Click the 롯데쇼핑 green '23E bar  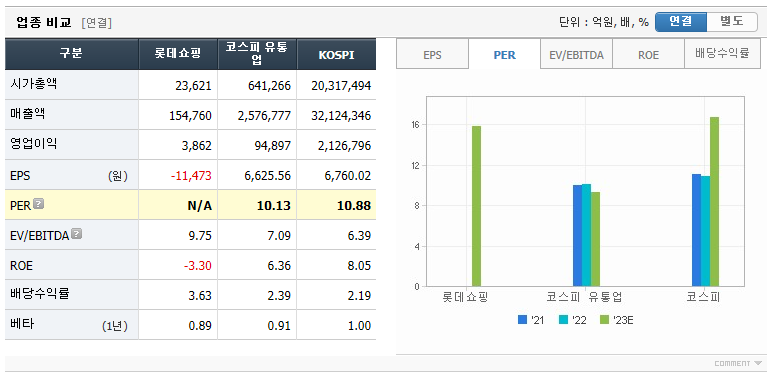[476, 206]
